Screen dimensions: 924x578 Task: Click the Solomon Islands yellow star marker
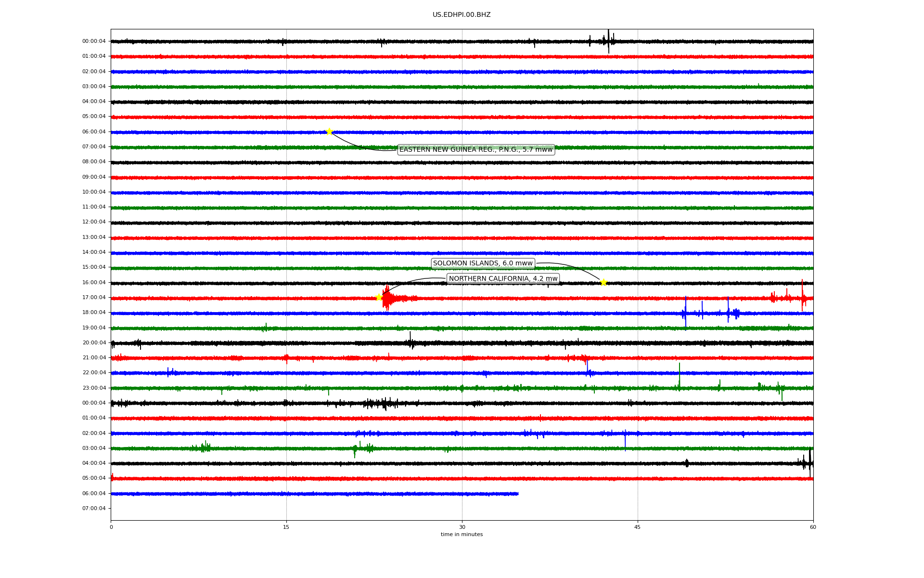click(603, 282)
